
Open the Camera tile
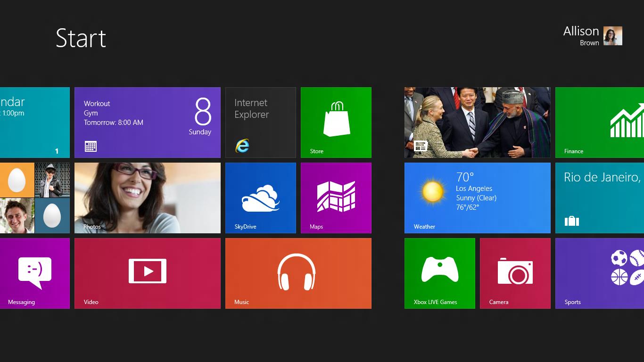[x=515, y=273]
